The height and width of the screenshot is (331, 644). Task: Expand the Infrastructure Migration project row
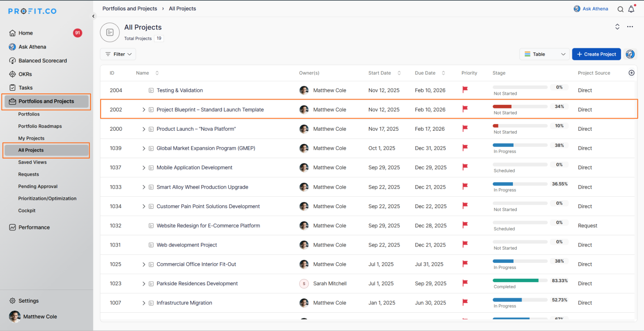[144, 303]
